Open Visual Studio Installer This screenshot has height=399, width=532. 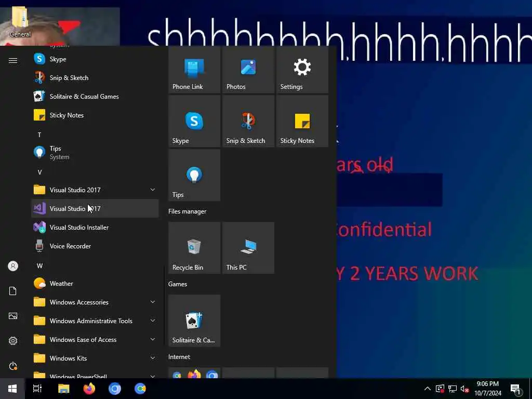(x=95, y=228)
